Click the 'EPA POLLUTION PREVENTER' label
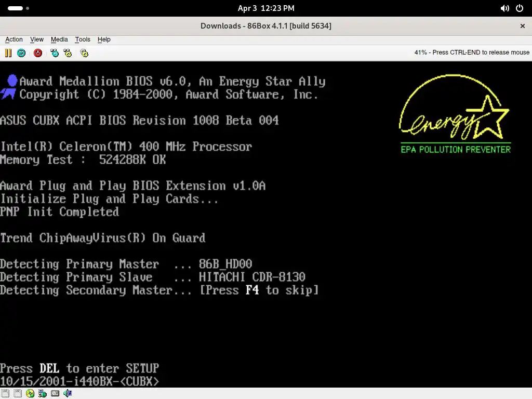The width and height of the screenshot is (532, 399). click(456, 149)
